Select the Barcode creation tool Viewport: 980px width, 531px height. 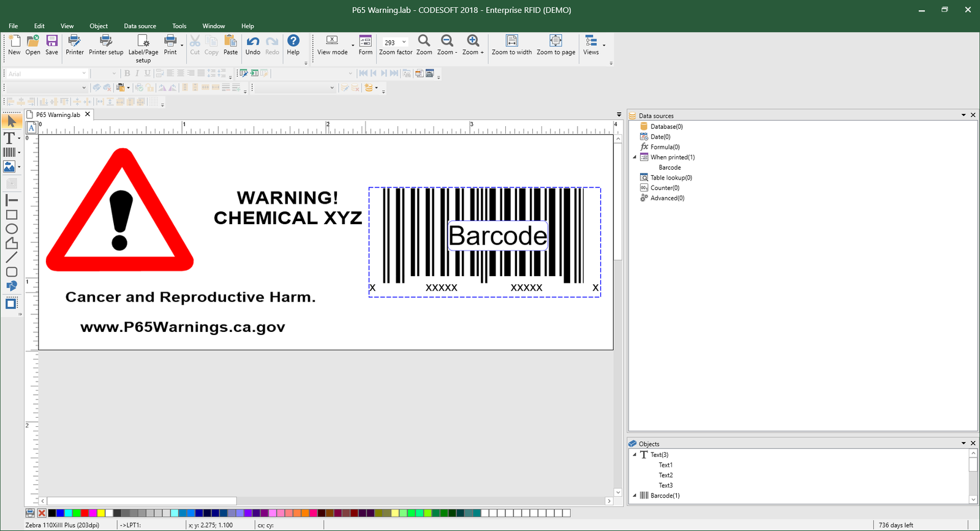click(x=9, y=153)
